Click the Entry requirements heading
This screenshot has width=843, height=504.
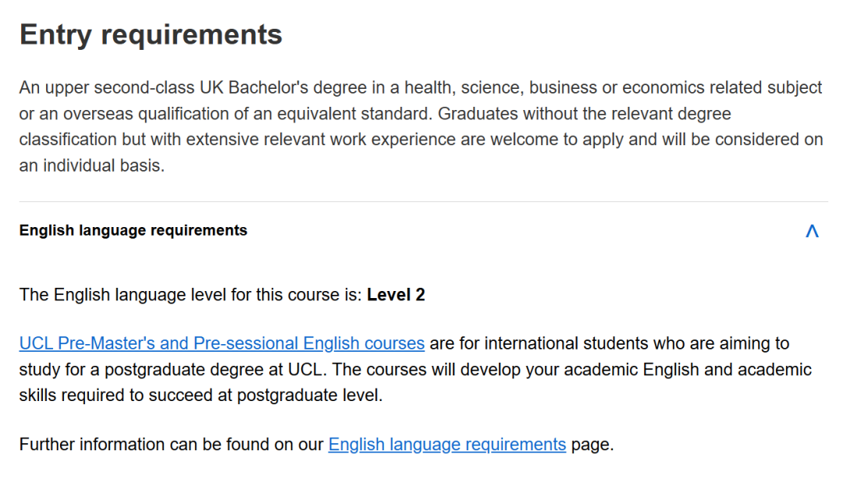click(151, 34)
